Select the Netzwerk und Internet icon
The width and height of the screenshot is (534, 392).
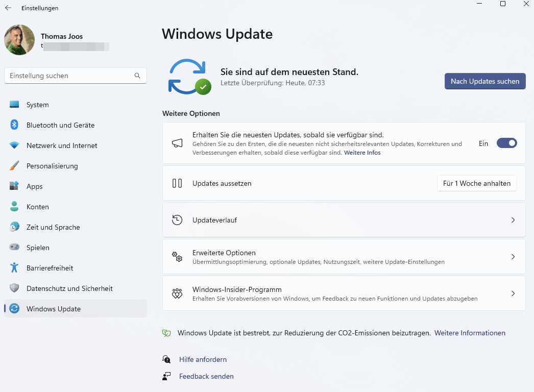tap(13, 145)
